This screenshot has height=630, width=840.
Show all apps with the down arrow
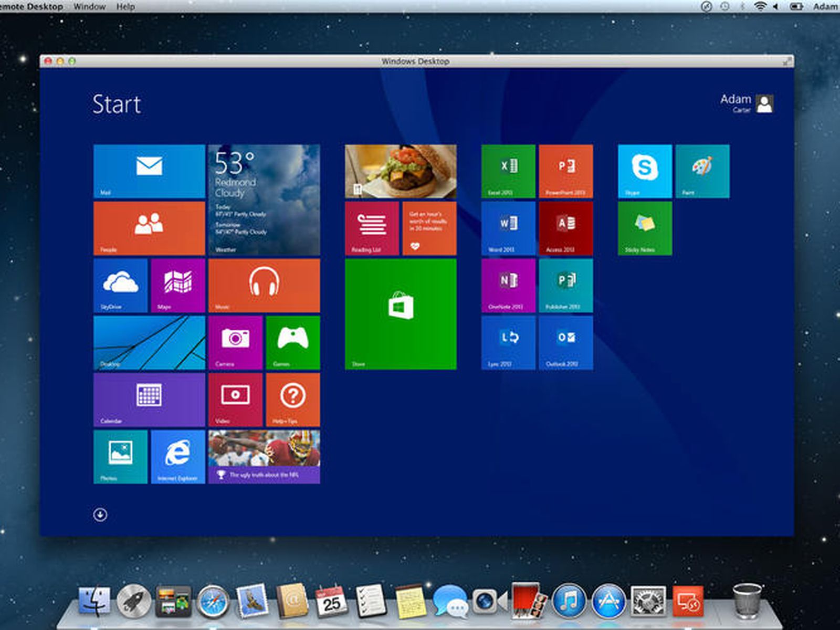point(100,514)
